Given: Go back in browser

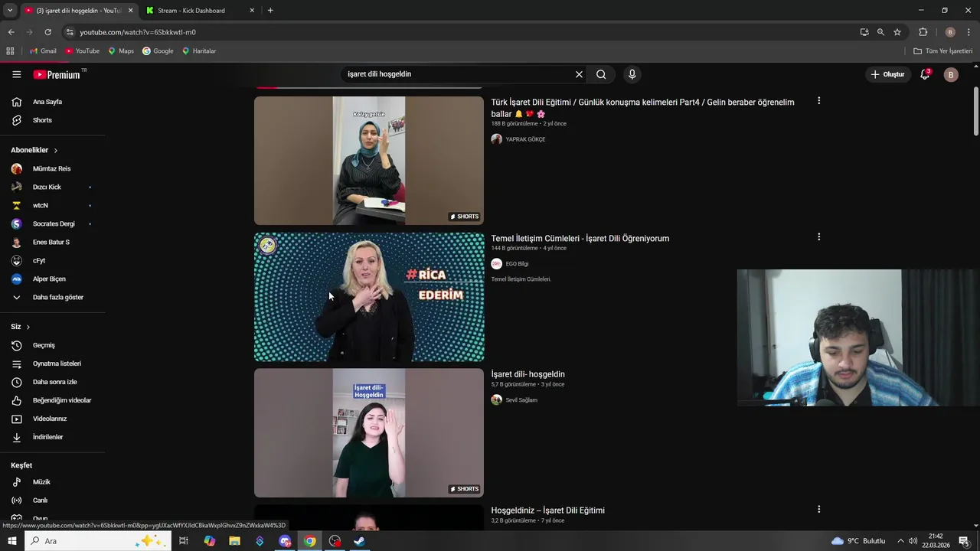Looking at the screenshot, I should click(x=11, y=32).
